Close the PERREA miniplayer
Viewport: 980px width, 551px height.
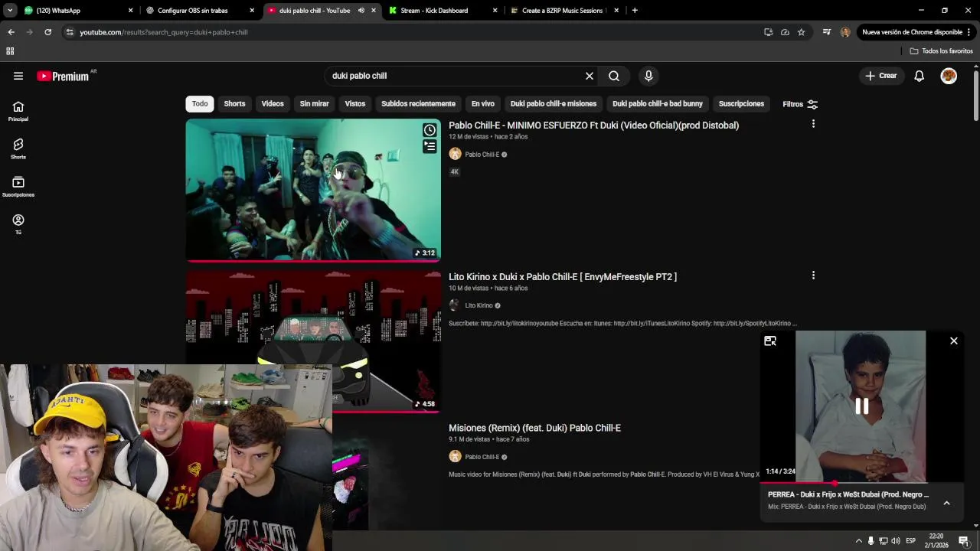pyautogui.click(x=954, y=341)
